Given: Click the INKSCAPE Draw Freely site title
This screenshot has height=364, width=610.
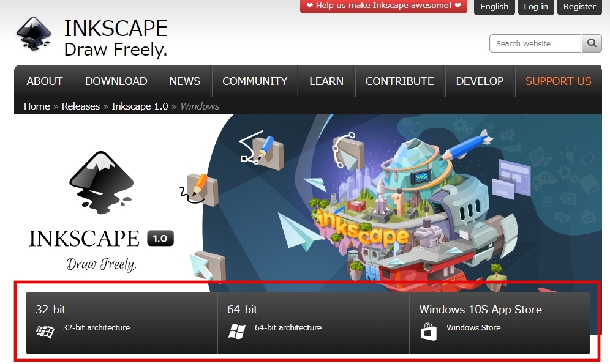Looking at the screenshot, I should (116, 38).
